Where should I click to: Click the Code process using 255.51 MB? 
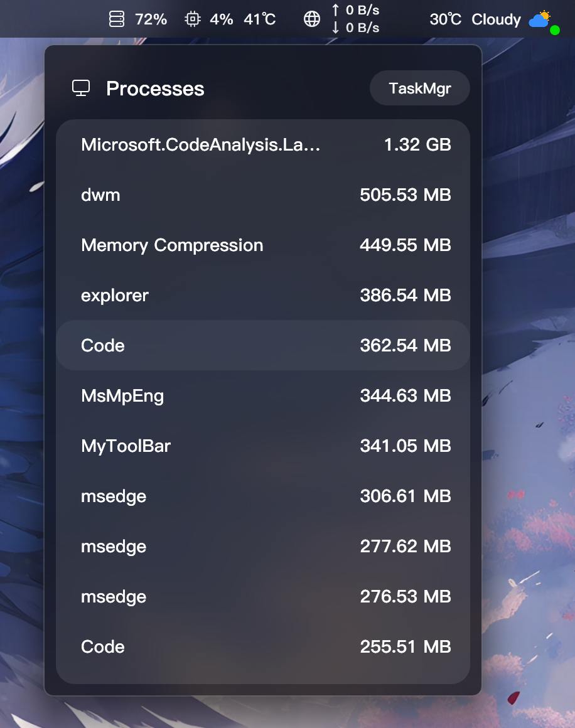point(263,647)
